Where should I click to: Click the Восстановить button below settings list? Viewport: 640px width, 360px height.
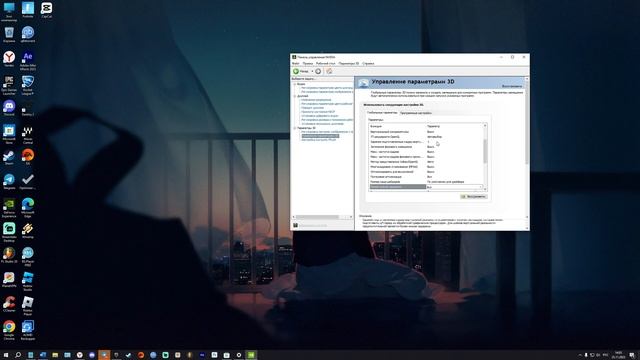click(473, 197)
